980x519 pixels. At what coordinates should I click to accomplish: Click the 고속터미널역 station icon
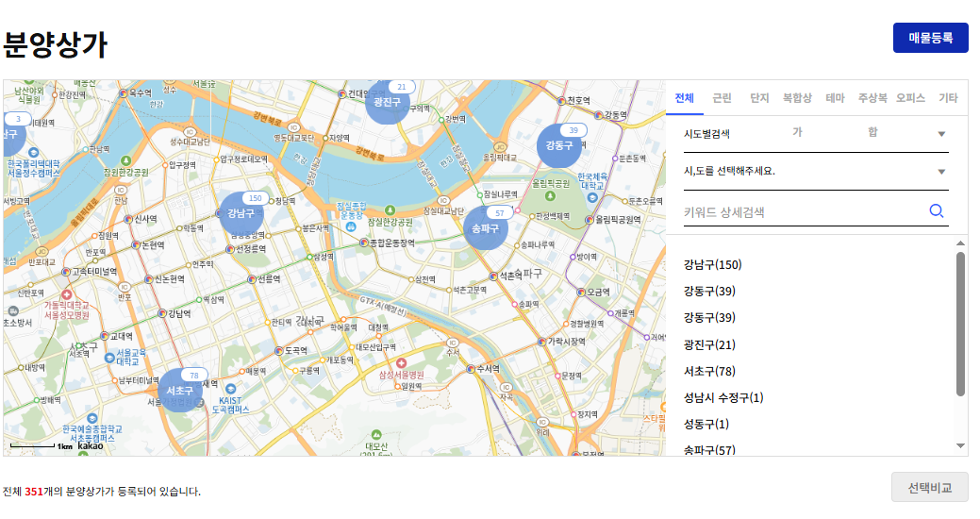[x=66, y=272]
